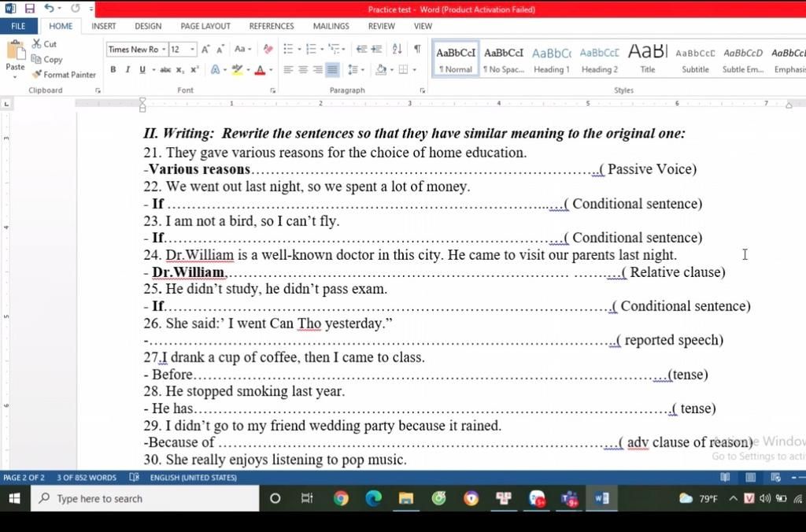Open the Clipboard pane launcher
Viewport: 806px width, 532px height.
pos(98,91)
